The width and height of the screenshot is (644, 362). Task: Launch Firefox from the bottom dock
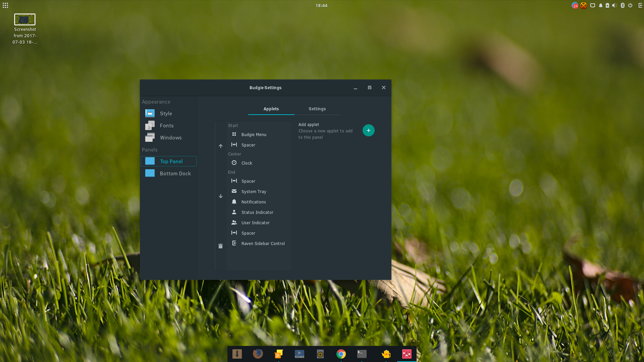pyautogui.click(x=258, y=354)
